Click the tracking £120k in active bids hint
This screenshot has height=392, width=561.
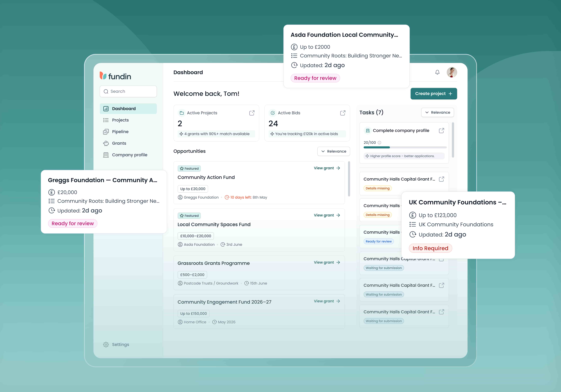pos(307,134)
